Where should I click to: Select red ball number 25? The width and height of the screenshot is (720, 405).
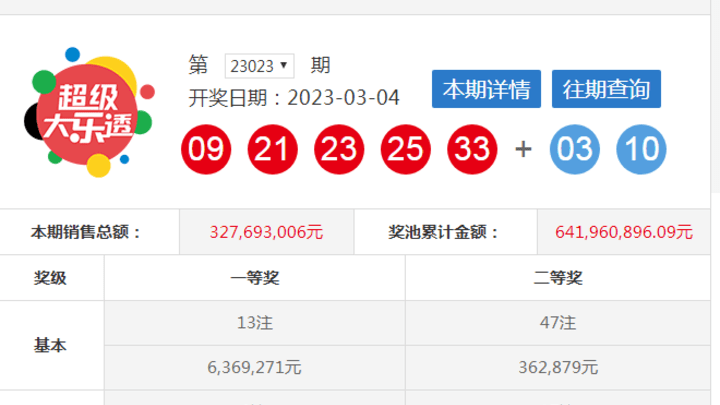pyautogui.click(x=405, y=149)
